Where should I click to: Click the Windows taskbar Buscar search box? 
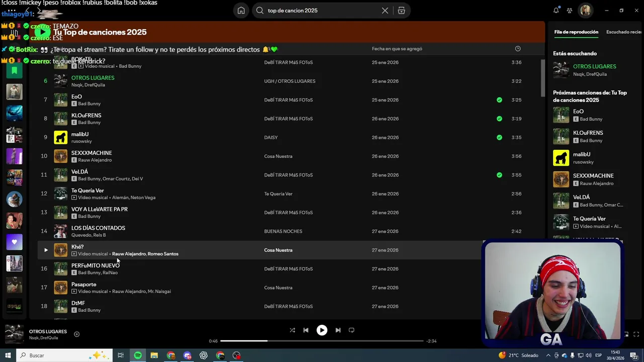click(x=63, y=355)
